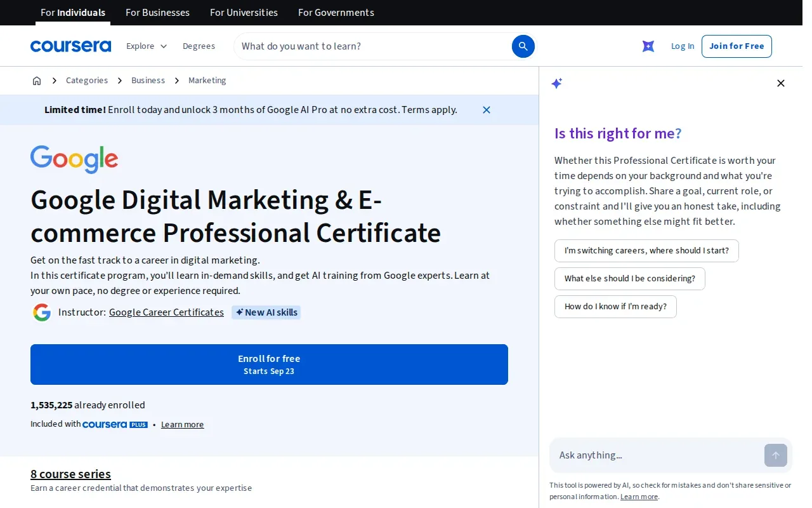Click the Google 'G' instructor avatar

42,312
